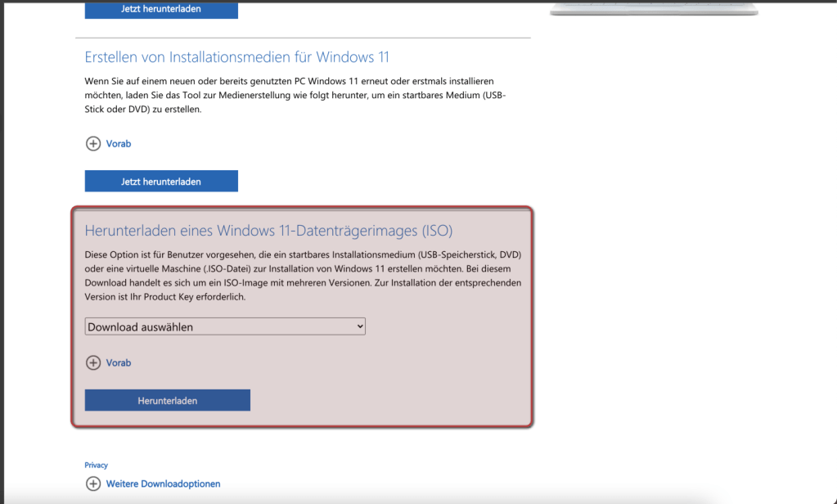
Task: Open the Privacy link
Action: (96, 465)
